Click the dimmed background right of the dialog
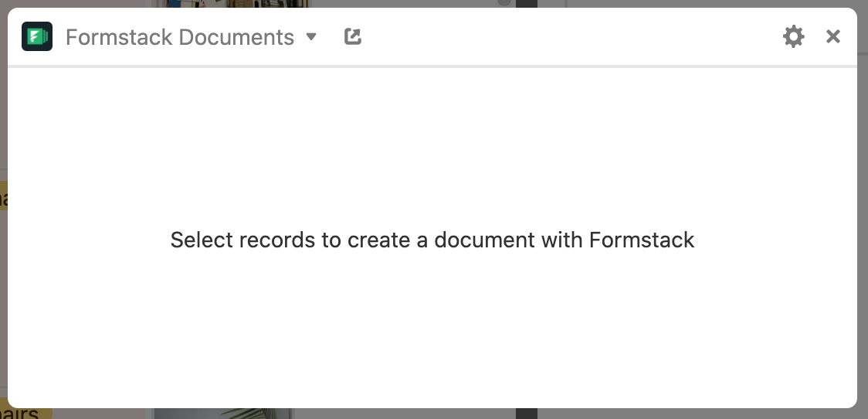The width and height of the screenshot is (868, 419). point(863,222)
